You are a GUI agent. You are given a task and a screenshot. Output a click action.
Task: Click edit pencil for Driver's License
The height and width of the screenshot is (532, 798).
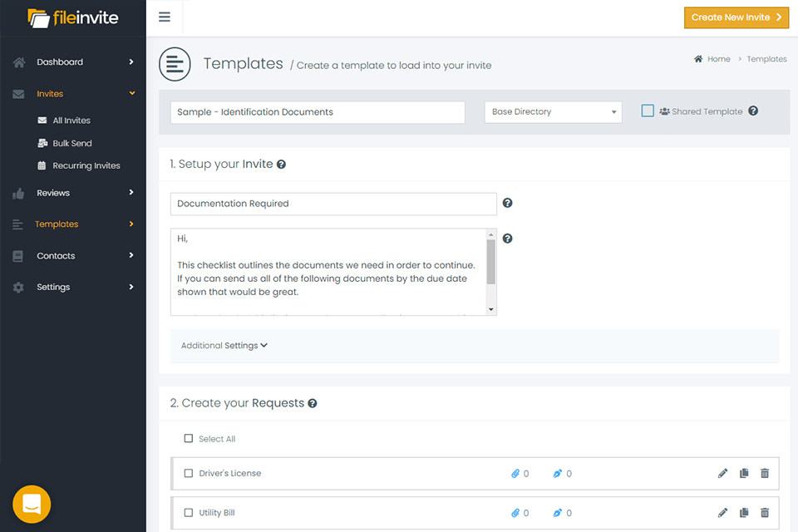point(722,474)
